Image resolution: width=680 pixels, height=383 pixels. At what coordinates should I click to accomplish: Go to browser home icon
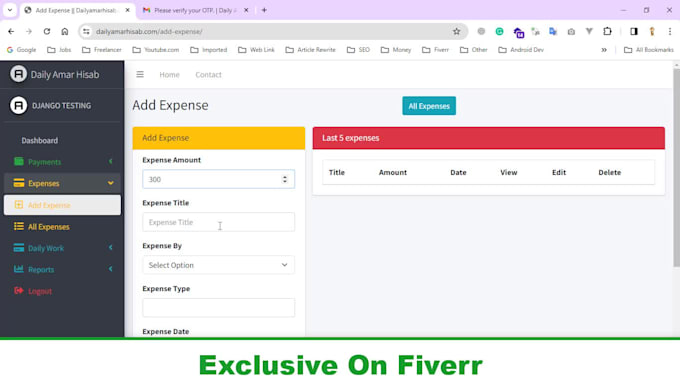pyautogui.click(x=65, y=31)
